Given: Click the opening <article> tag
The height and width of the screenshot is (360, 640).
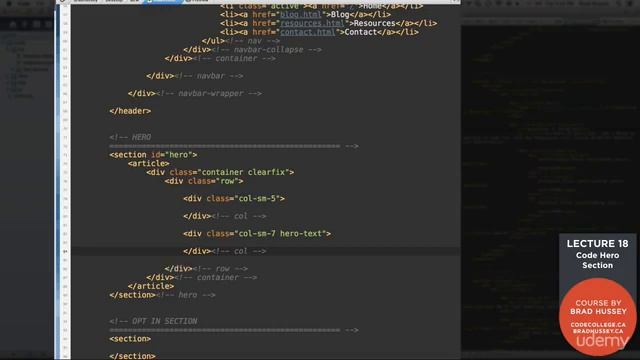Looking at the screenshot, I should [x=149, y=164].
